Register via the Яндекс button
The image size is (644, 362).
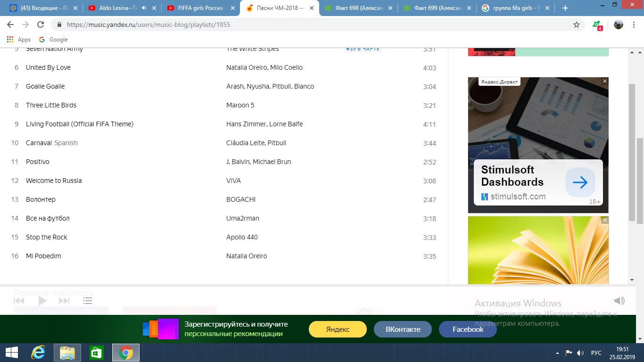click(338, 329)
